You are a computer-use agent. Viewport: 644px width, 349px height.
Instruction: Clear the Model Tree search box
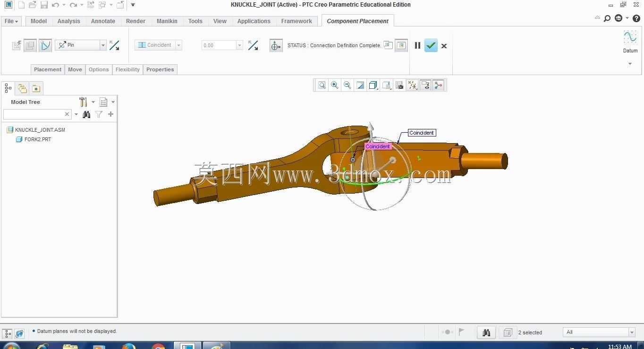point(67,114)
